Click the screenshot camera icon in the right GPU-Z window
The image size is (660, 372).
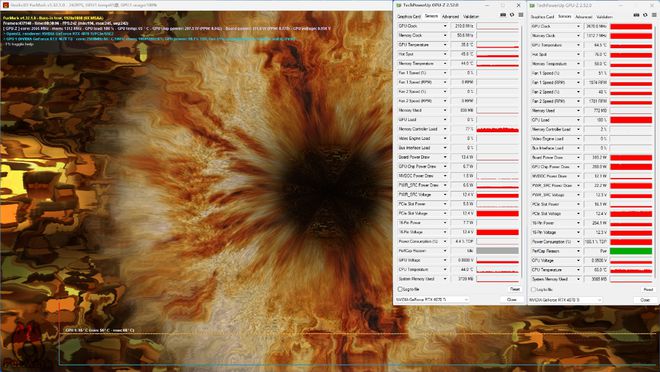(636, 15)
